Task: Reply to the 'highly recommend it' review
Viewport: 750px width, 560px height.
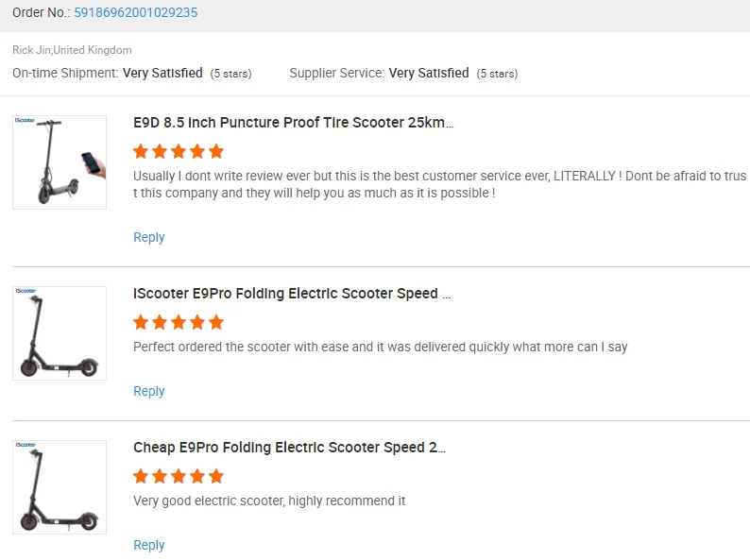Action: [x=148, y=545]
